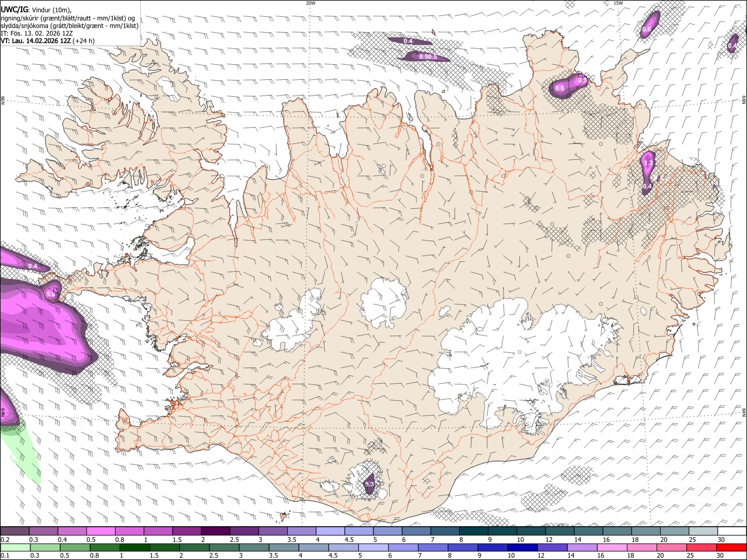Pick the light purple swatch labeled 14, lower scale
This screenshot has height=560, width=747.
point(582,547)
